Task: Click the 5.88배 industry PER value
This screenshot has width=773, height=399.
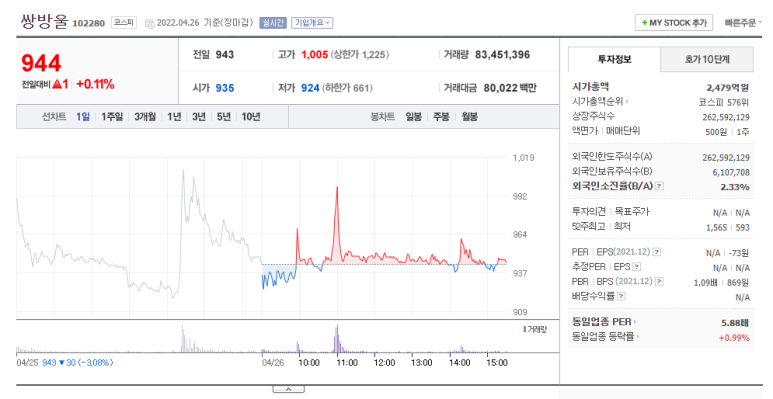Action: coord(735,323)
